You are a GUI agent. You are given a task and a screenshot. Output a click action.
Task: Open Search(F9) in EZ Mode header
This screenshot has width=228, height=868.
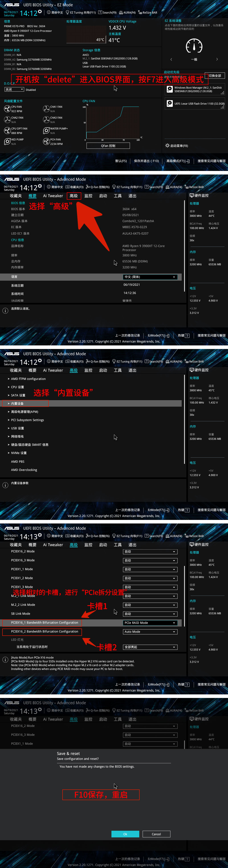tap(107, 12)
